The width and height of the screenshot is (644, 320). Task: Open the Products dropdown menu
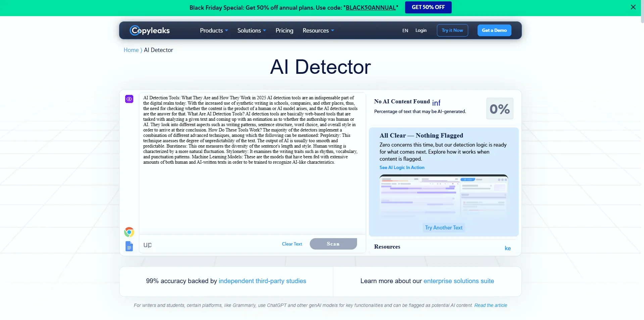tap(214, 31)
